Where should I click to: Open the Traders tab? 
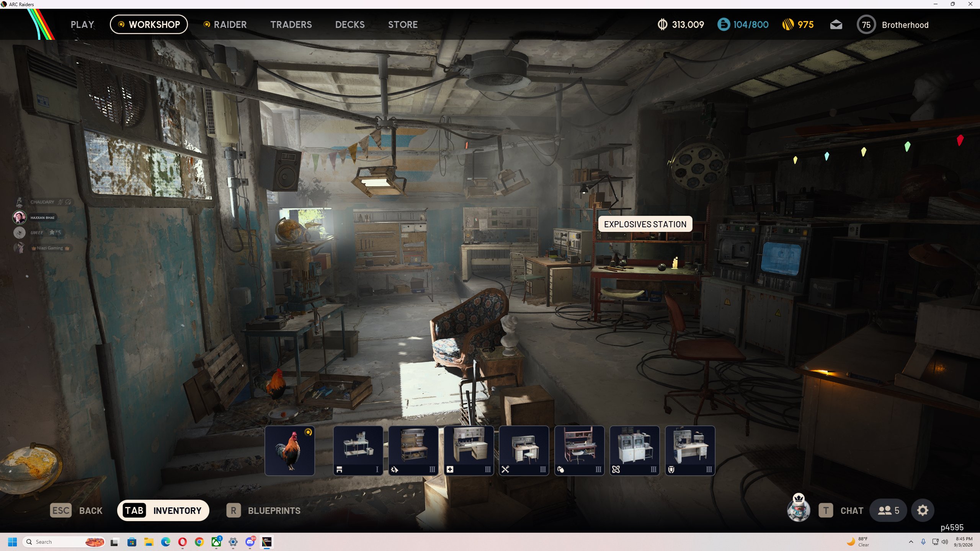tap(291, 24)
